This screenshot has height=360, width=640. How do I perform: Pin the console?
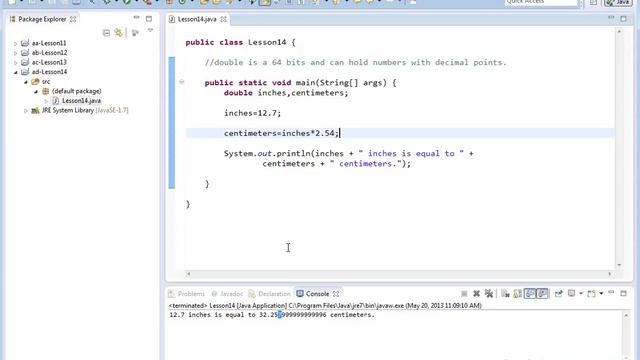tap(558, 293)
